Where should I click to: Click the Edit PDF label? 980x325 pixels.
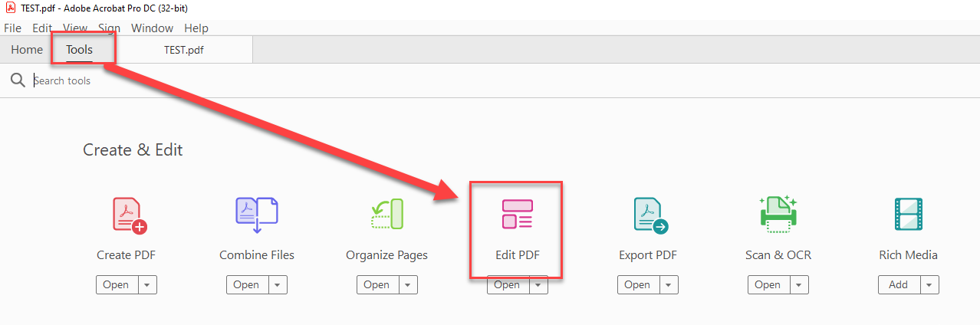pos(518,255)
